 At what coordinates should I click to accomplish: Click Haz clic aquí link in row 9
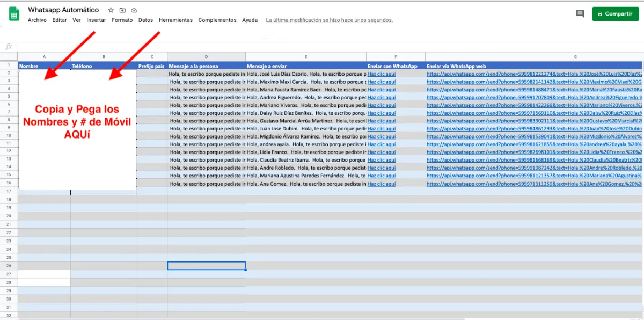(x=382, y=129)
